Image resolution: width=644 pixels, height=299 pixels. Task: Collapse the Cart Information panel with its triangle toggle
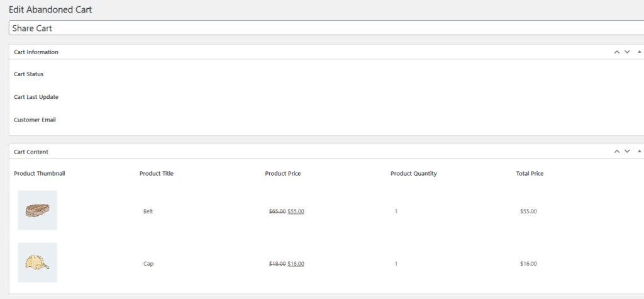click(x=640, y=52)
